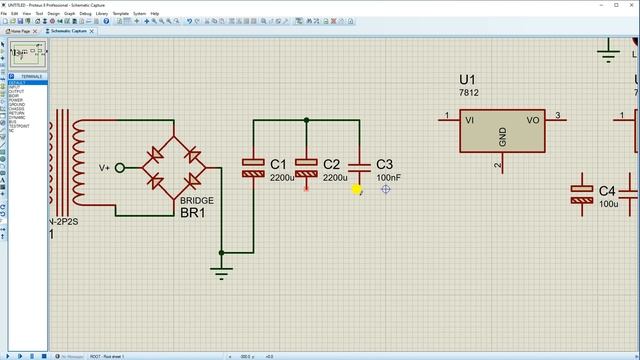Redo the last undone action
Viewport: 640px width, 360px height.
(x=197, y=21)
